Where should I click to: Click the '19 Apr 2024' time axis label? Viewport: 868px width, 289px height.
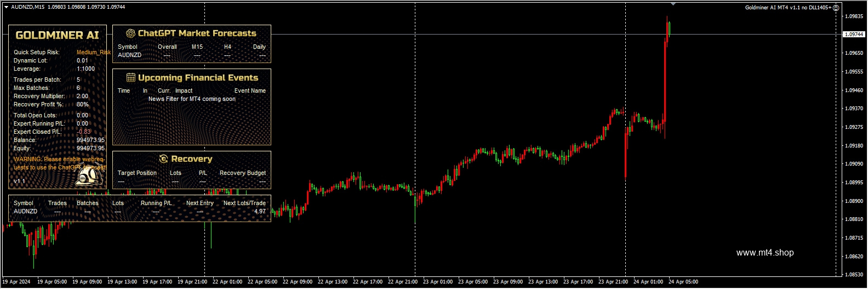16,282
